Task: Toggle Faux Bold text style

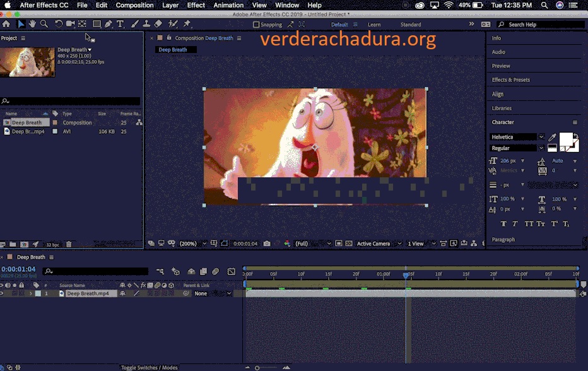Action: click(x=503, y=224)
